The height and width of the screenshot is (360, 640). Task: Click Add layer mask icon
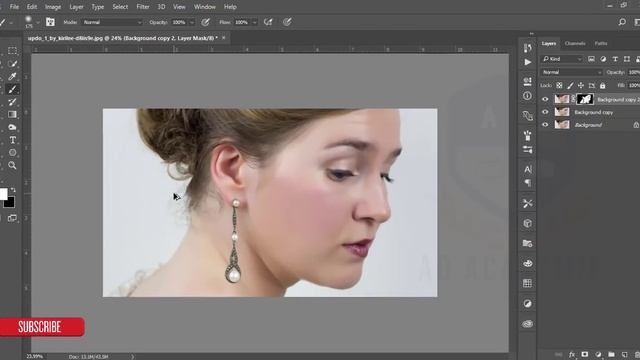coord(585,354)
